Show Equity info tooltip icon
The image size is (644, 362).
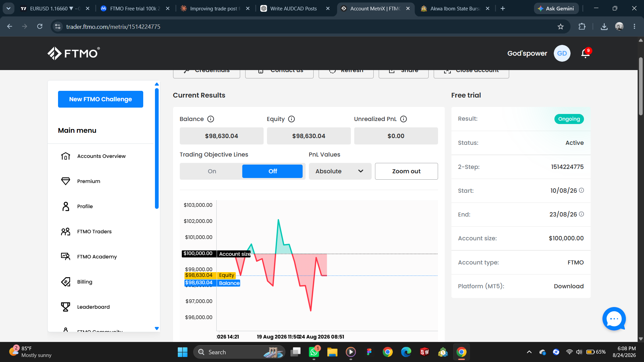291,119
